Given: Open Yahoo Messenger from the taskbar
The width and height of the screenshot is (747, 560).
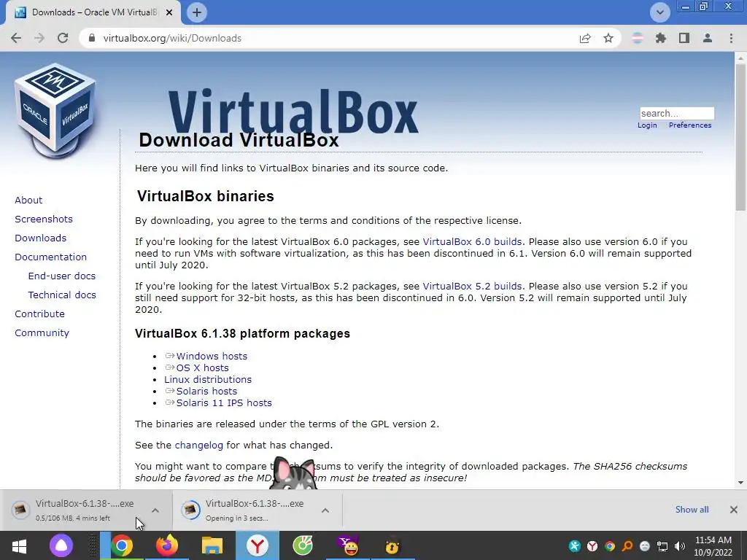Looking at the screenshot, I should point(348,545).
